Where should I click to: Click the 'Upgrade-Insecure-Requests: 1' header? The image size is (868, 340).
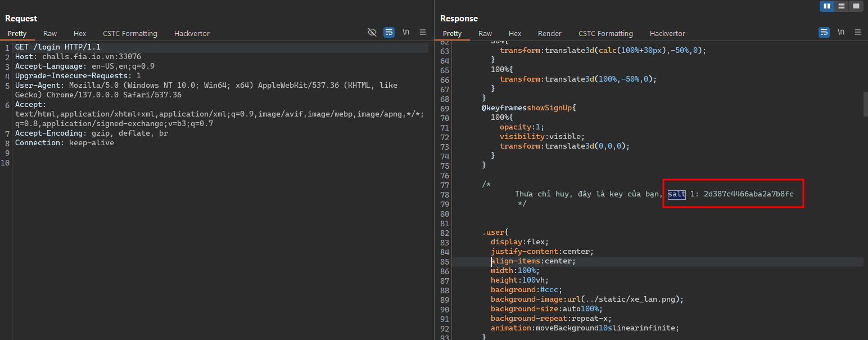coord(78,76)
